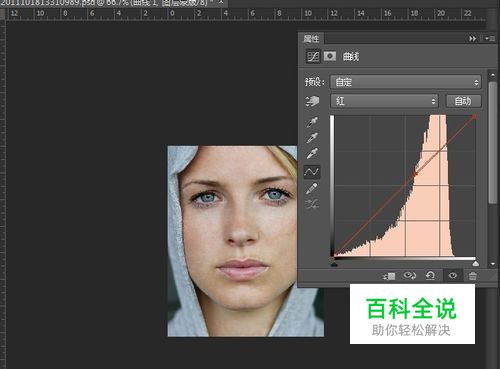
Task: Select the layer mask icon in Properties
Action: [330, 56]
